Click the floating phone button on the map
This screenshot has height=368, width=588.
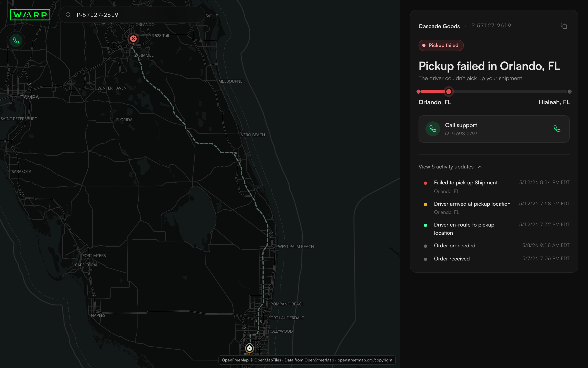pos(16,40)
